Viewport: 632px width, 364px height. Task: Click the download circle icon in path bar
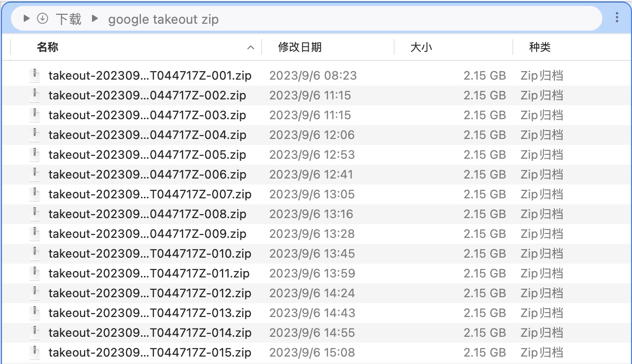click(43, 19)
